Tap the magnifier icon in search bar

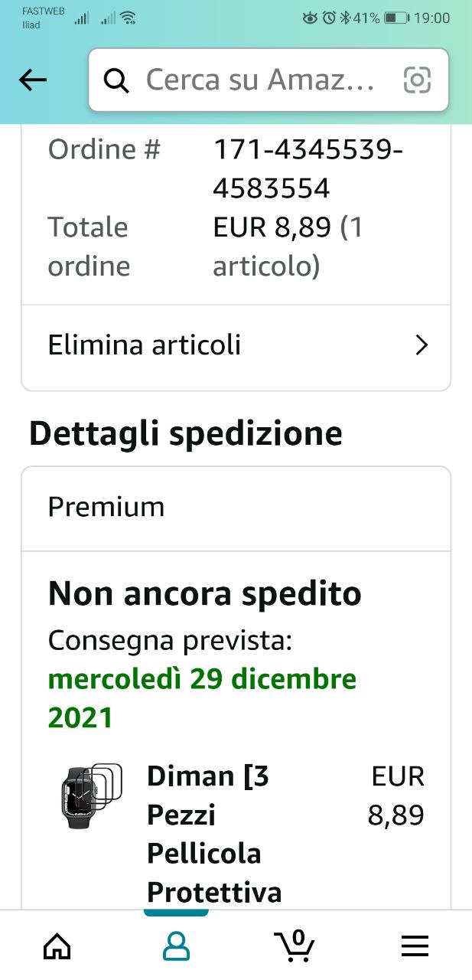tap(116, 80)
